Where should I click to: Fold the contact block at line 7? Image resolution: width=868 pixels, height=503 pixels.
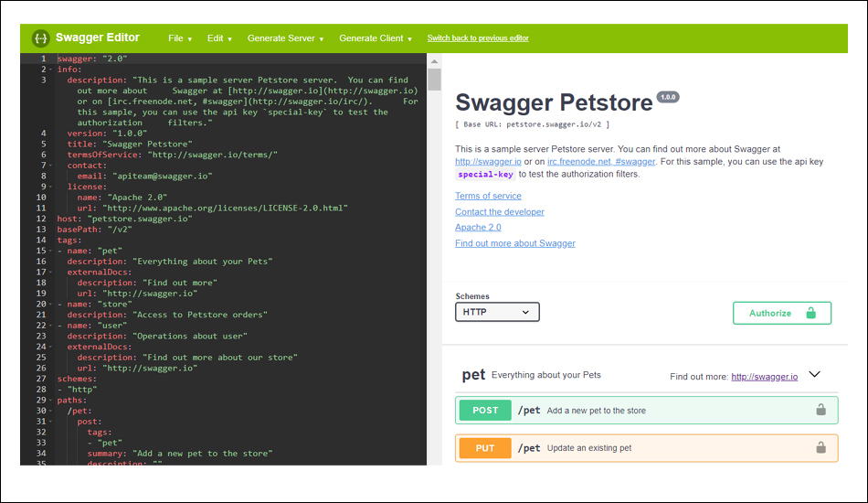tap(51, 166)
